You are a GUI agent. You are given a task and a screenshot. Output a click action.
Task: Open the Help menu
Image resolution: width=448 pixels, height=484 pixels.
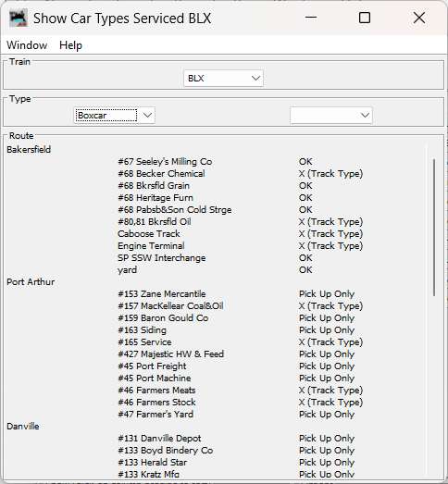[x=70, y=45]
